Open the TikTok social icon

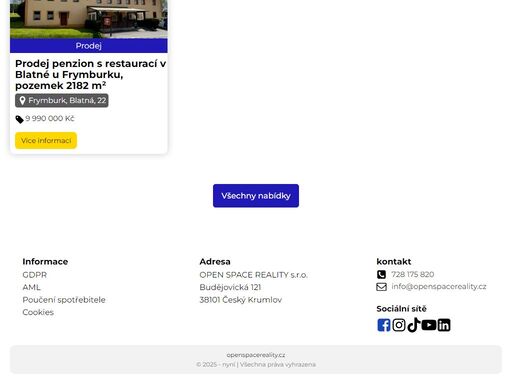pos(414,325)
